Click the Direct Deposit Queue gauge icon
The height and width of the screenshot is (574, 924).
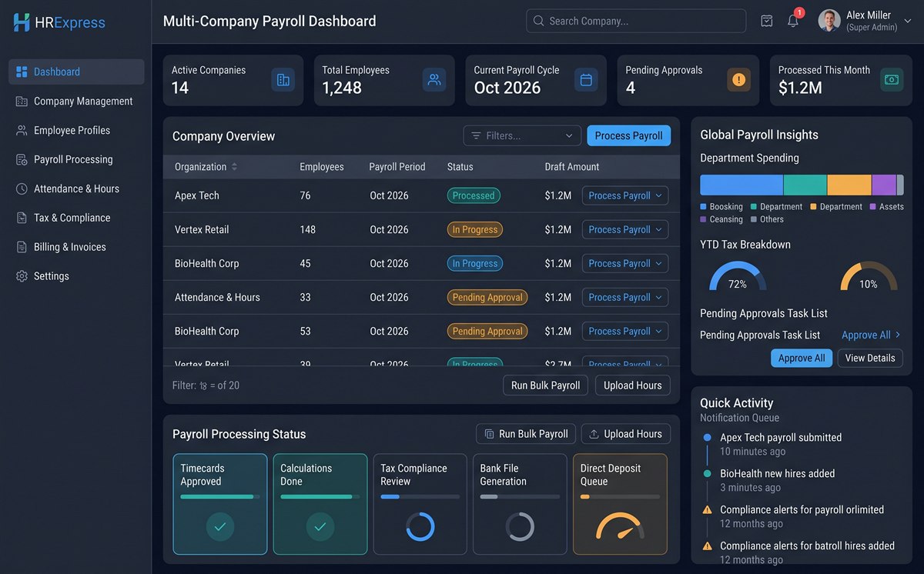[620, 526]
